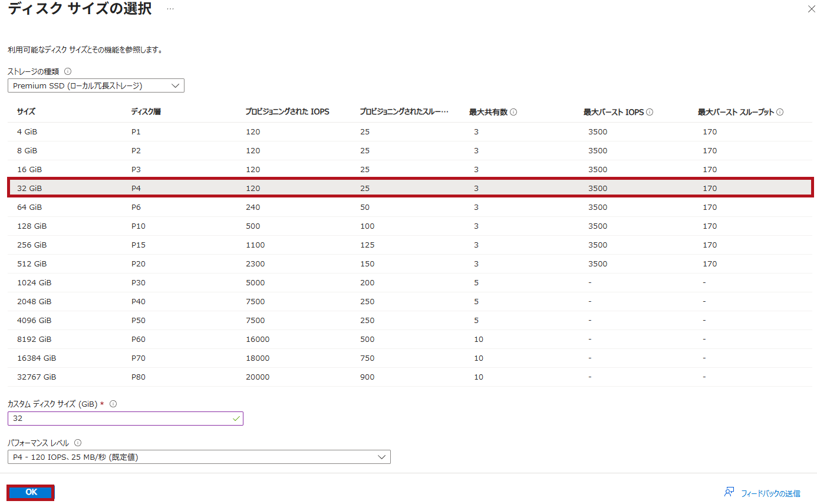The width and height of the screenshot is (817, 504).
Task: Click info icon beside 最大バースト スループット header
Action: click(x=780, y=112)
